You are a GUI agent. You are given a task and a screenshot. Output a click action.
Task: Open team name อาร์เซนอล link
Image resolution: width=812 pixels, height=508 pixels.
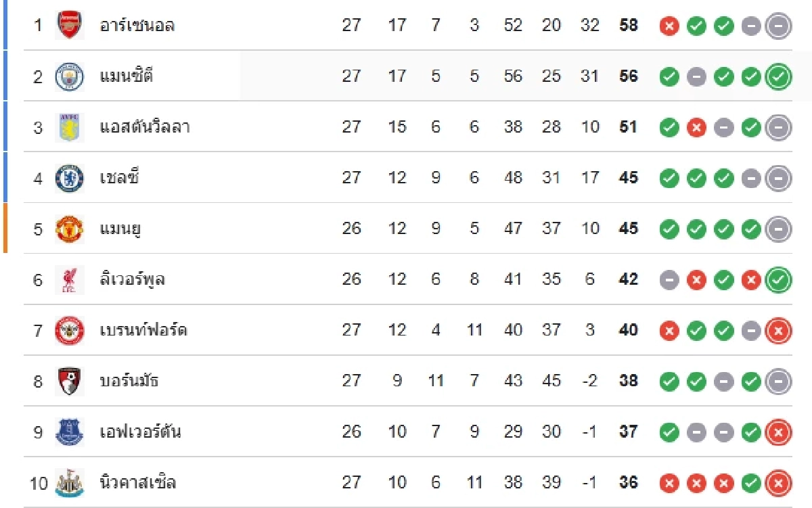coord(137,26)
